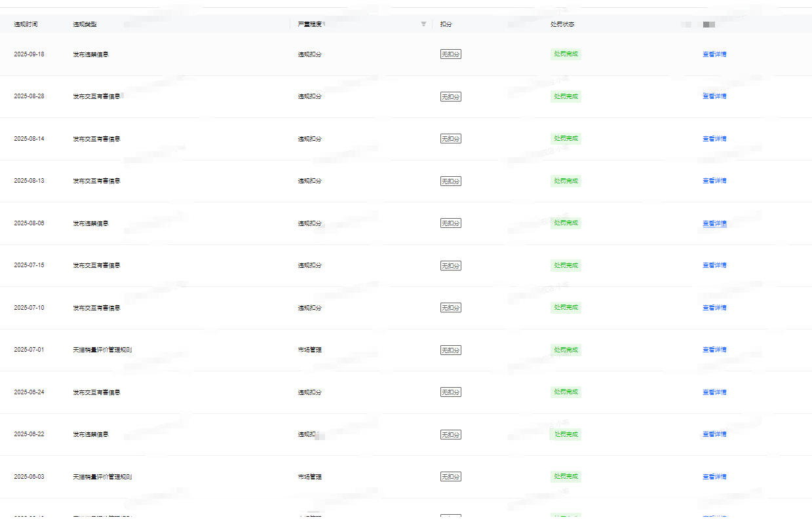Click the 处罚完成 status in the 2025-07-01 row
812x522 pixels.
point(566,350)
